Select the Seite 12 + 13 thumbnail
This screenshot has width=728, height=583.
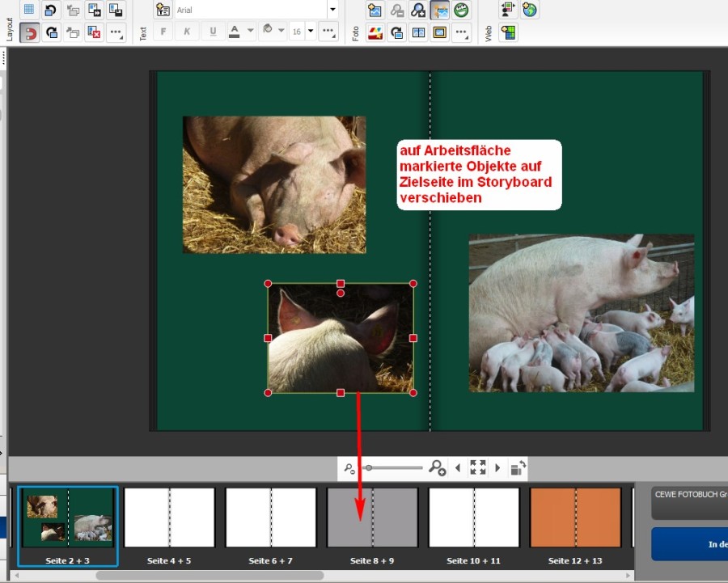coord(575,518)
